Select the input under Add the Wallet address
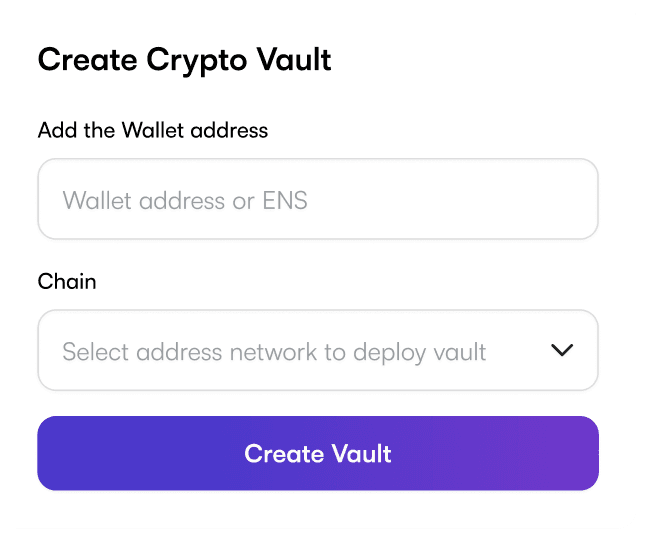Image resolution: width=648 pixels, height=541 pixels. point(317,199)
